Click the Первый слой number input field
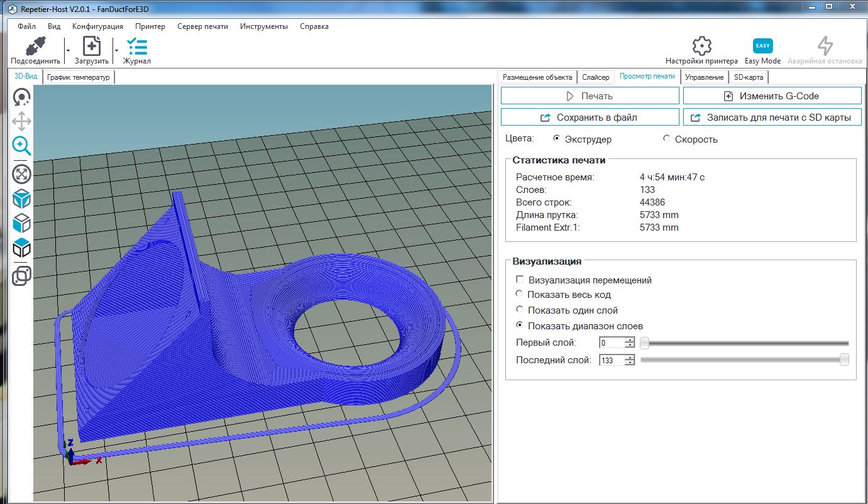This screenshot has width=868, height=504. click(612, 343)
